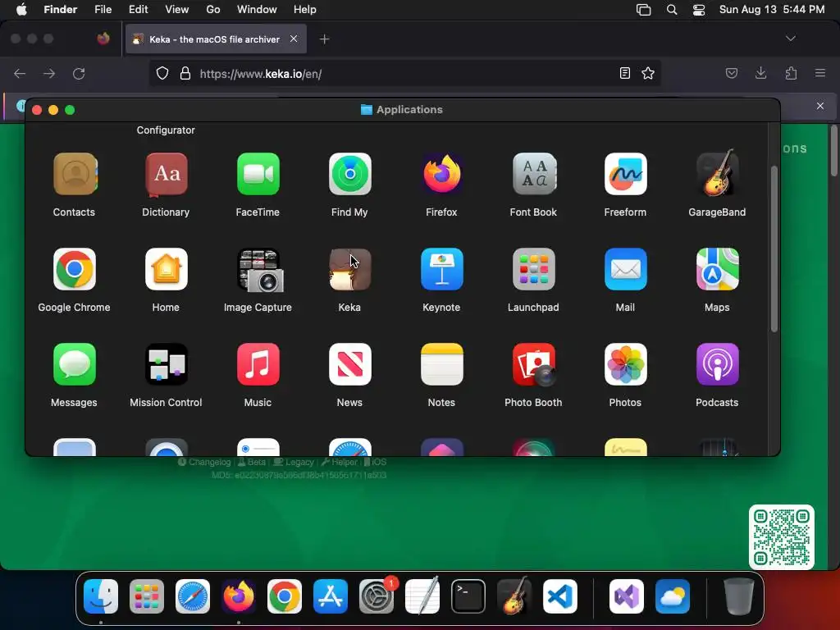The width and height of the screenshot is (840, 630).
Task: Open TextEdit from the Dock
Action: 422,596
